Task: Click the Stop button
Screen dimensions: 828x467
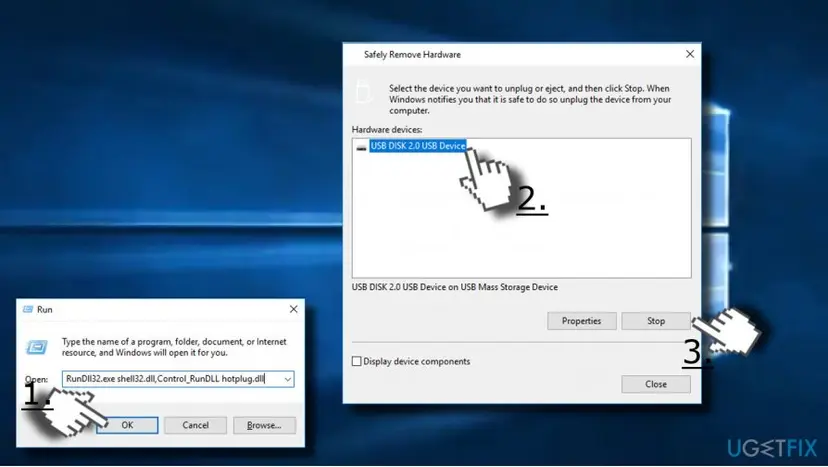Action: pos(656,321)
